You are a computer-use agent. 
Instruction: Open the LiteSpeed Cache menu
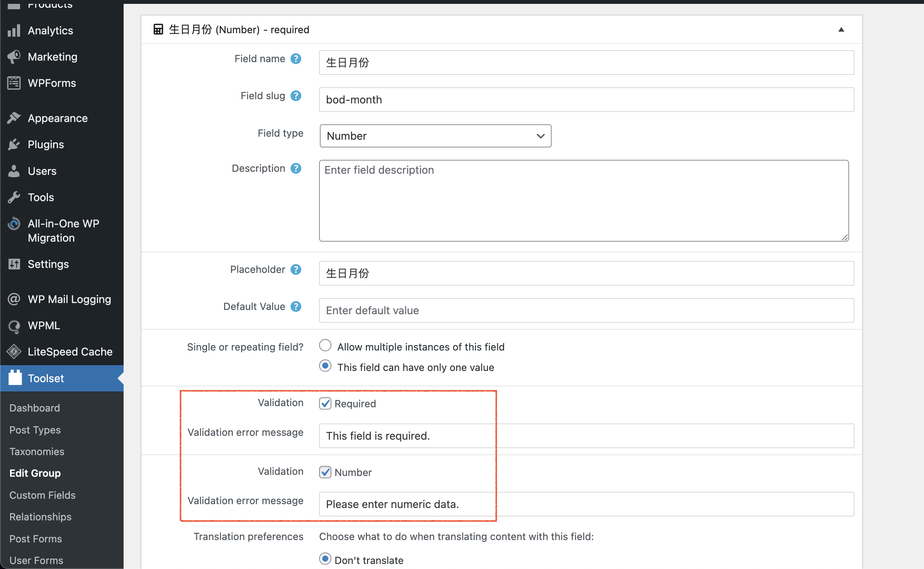62,352
